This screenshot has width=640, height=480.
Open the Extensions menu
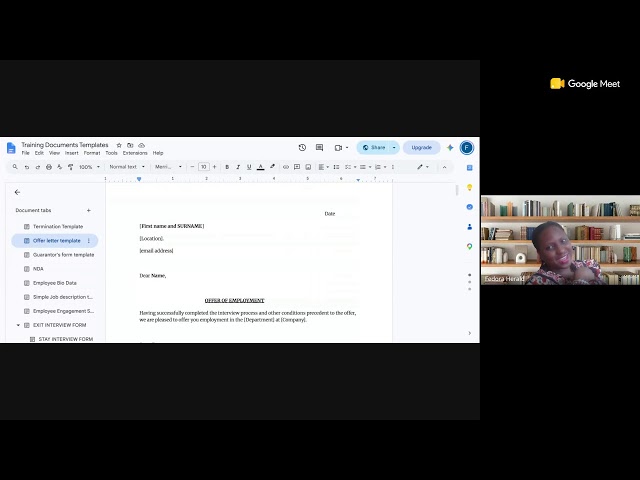tap(135, 153)
